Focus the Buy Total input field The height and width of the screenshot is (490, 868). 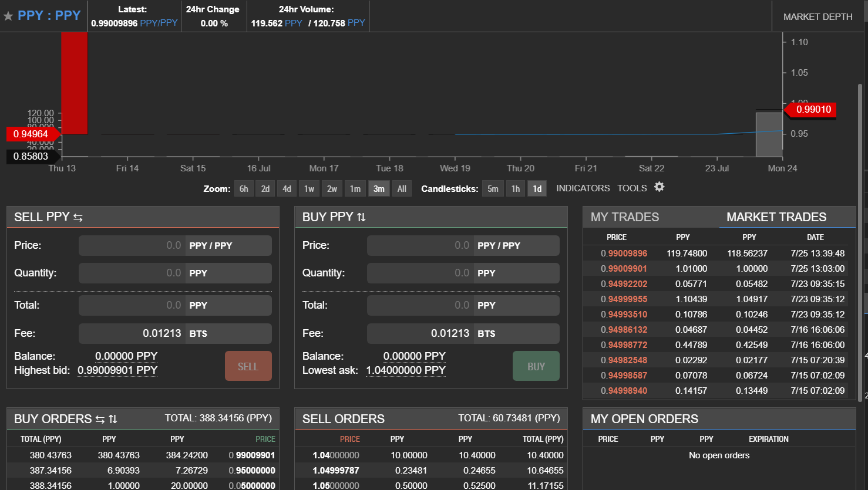click(420, 305)
